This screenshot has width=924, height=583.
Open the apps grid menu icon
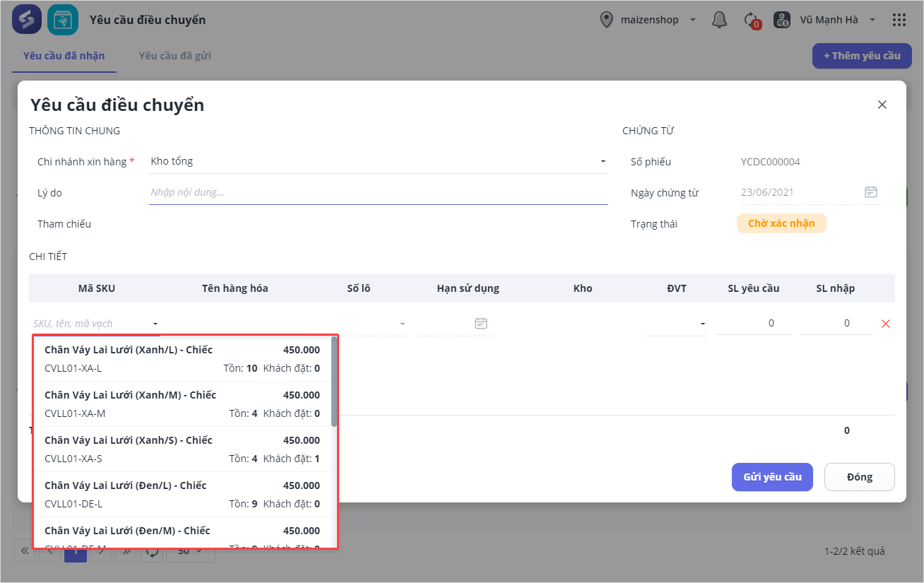tap(899, 20)
